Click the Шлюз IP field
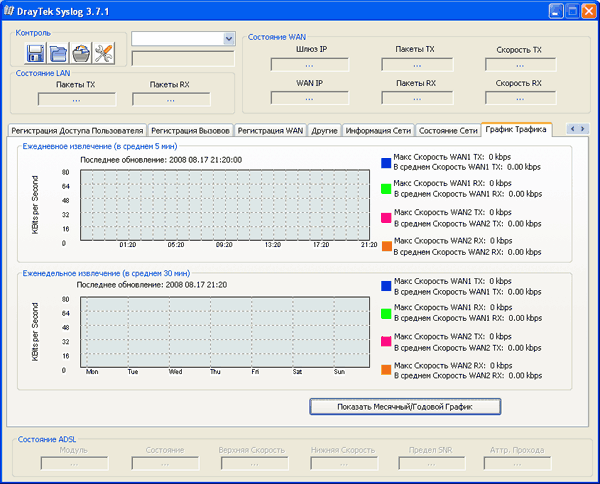The height and width of the screenshot is (484, 600). tap(310, 65)
